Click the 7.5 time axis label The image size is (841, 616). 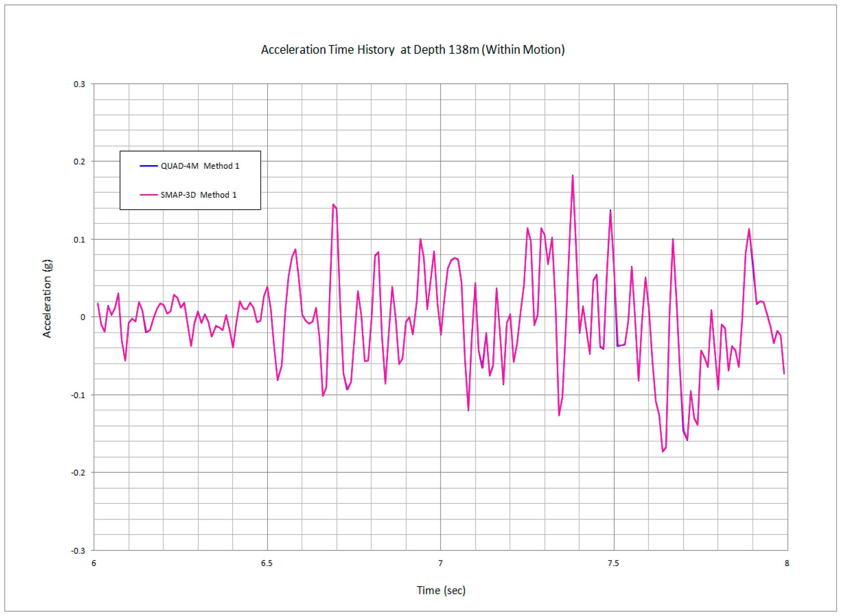pyautogui.click(x=614, y=563)
